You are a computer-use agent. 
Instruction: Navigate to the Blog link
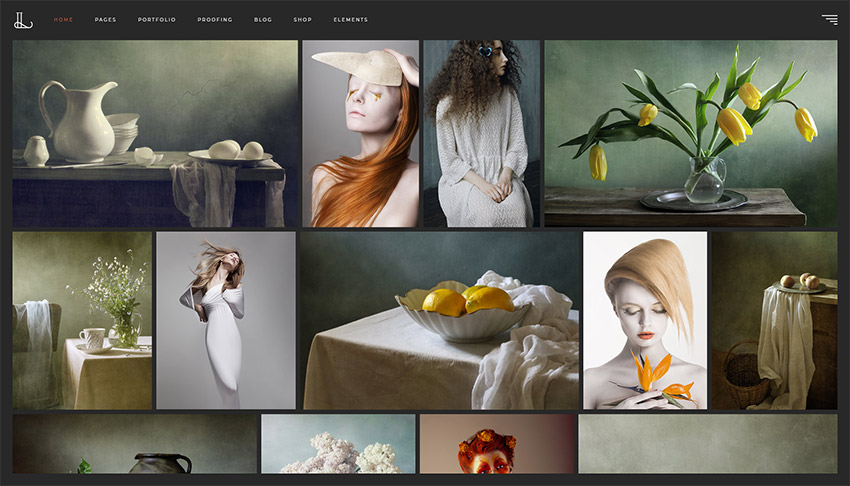coord(263,20)
